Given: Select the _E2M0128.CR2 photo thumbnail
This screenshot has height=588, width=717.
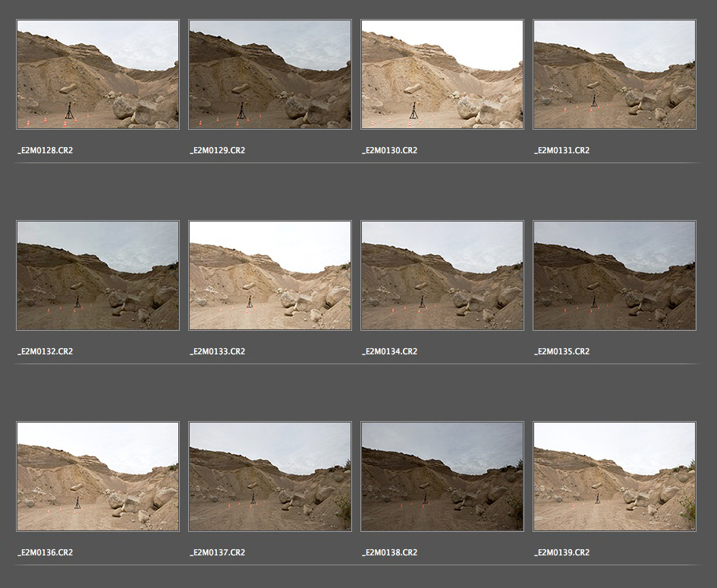Looking at the screenshot, I should [x=98, y=74].
